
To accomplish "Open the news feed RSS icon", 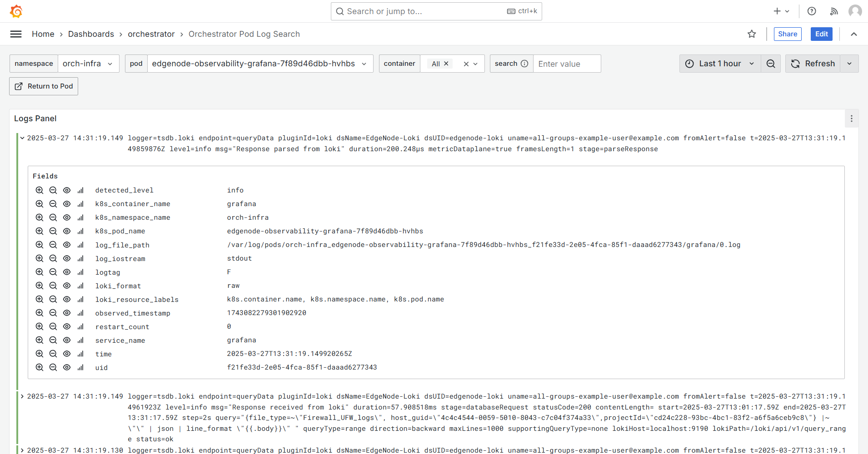I will [x=834, y=11].
